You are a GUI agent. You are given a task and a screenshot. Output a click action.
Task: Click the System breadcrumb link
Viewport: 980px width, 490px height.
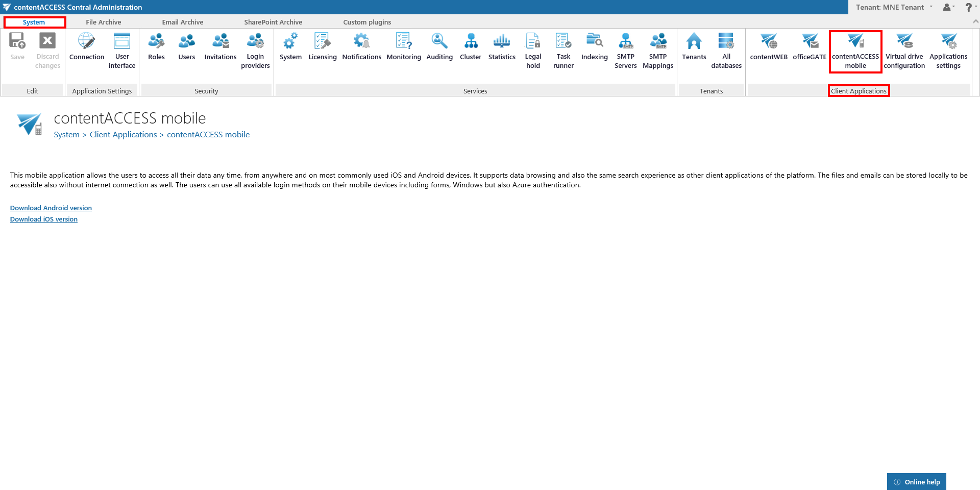tap(67, 135)
